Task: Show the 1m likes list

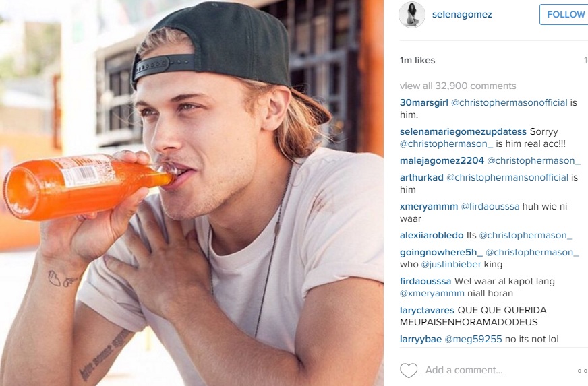Action: [x=417, y=61]
